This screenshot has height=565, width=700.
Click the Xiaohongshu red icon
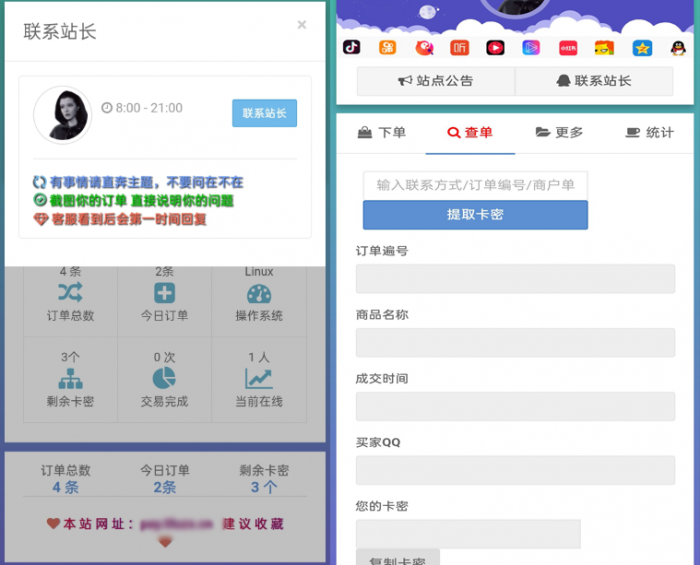click(x=568, y=47)
